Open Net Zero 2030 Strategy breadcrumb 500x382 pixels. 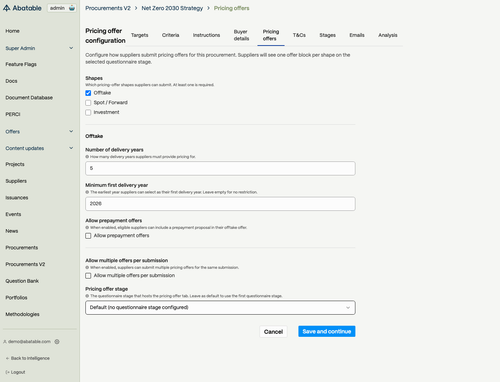(x=172, y=8)
